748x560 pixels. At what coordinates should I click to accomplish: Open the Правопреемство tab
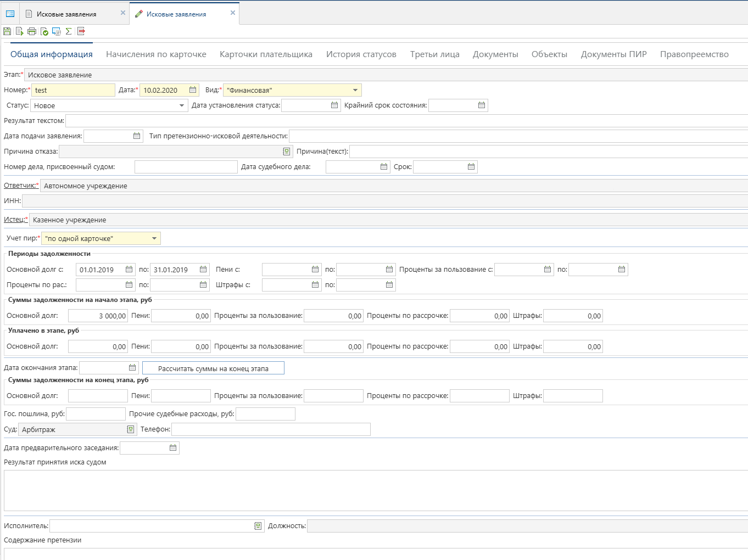(694, 54)
